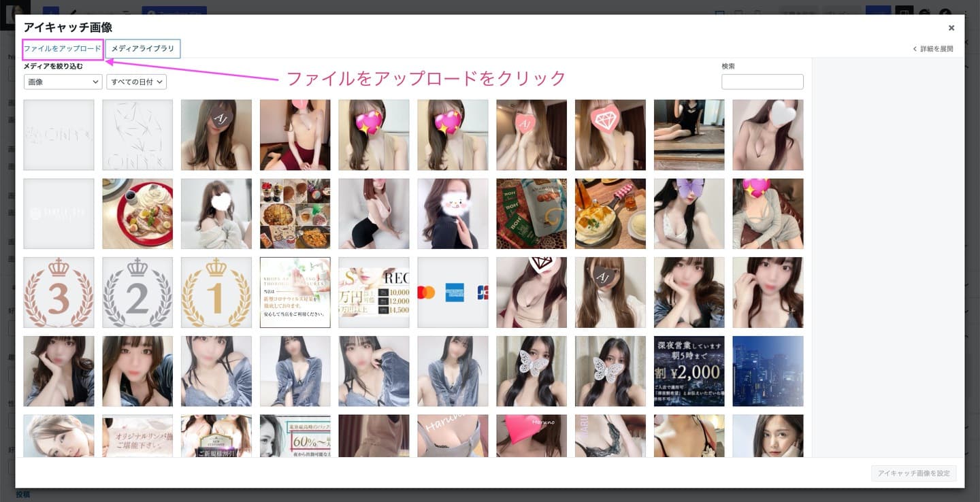Choose the ¥2,000 late-night discount banner
This screenshot has width=980, height=502.
coord(689,371)
